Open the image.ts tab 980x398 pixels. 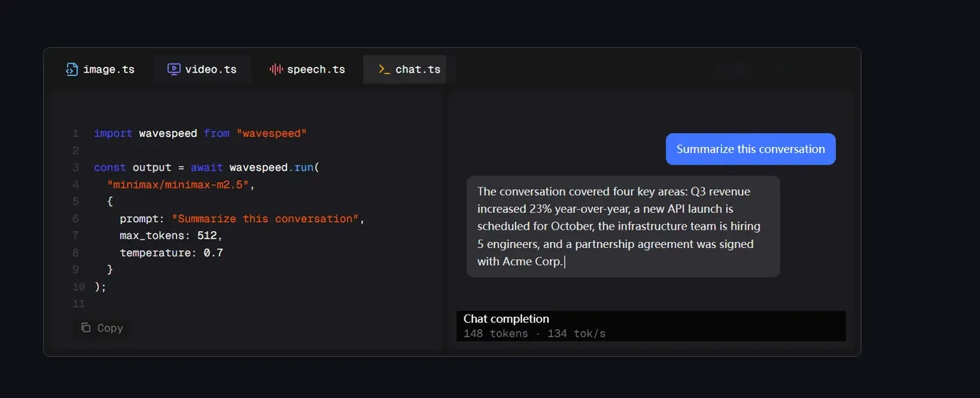coord(100,69)
